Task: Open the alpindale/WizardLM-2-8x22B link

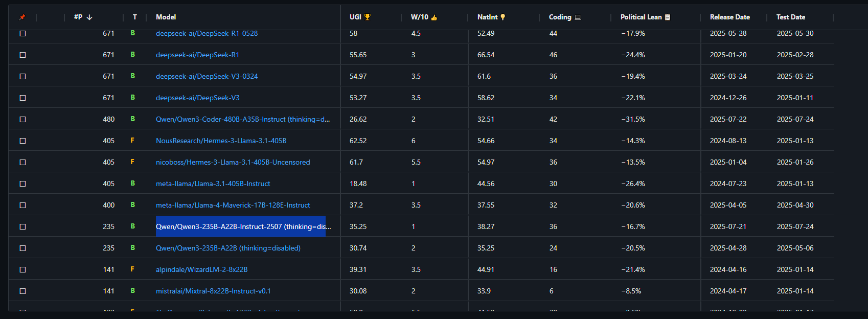Action: [201, 269]
